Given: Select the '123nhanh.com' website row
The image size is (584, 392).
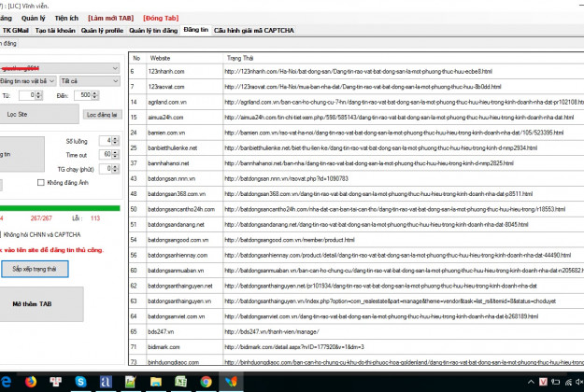Looking at the screenshot, I should pyautogui.click(x=356, y=72).
